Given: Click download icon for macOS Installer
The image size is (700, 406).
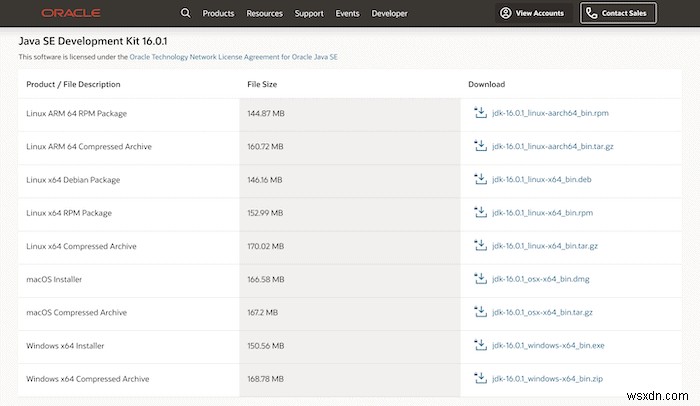Looking at the screenshot, I should [480, 279].
